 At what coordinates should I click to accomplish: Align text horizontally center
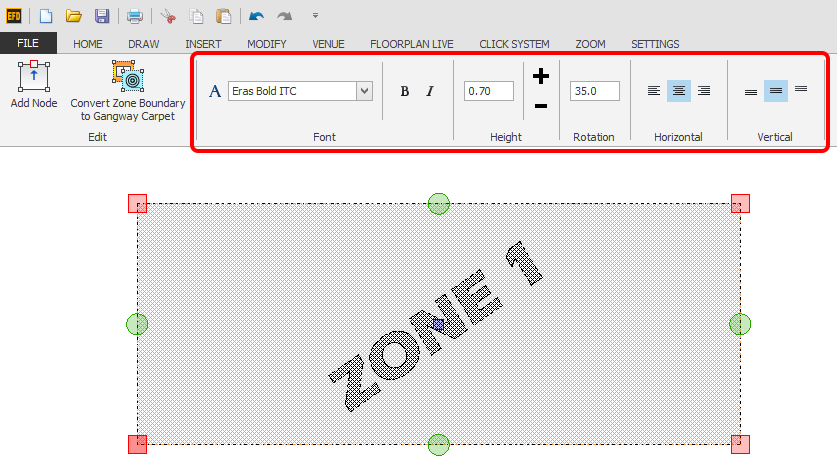[x=679, y=91]
